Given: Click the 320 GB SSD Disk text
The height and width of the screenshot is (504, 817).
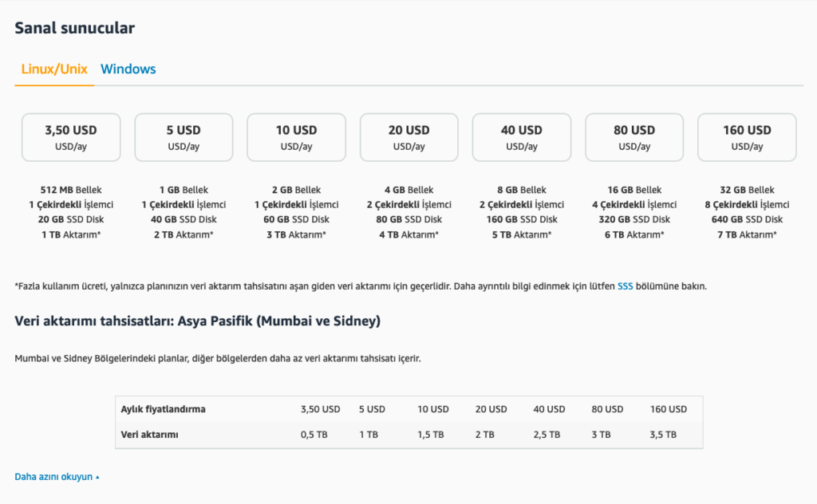Looking at the screenshot, I should 634,220.
